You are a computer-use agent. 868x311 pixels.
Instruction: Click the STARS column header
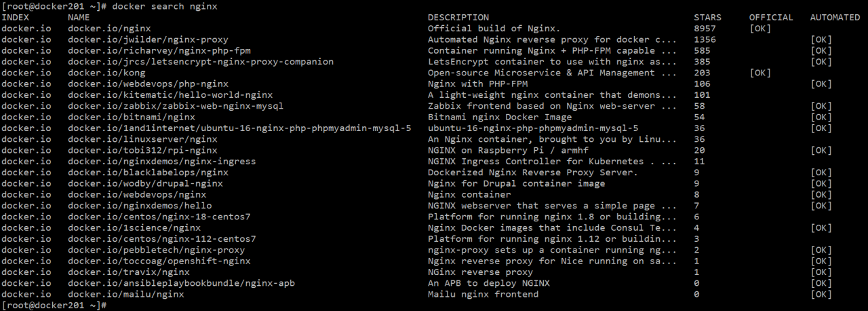pos(707,17)
